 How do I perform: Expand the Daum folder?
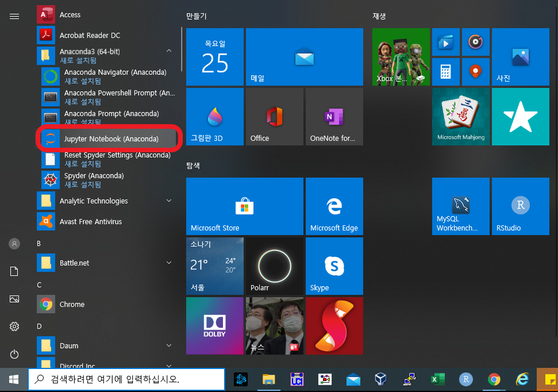click(107, 345)
